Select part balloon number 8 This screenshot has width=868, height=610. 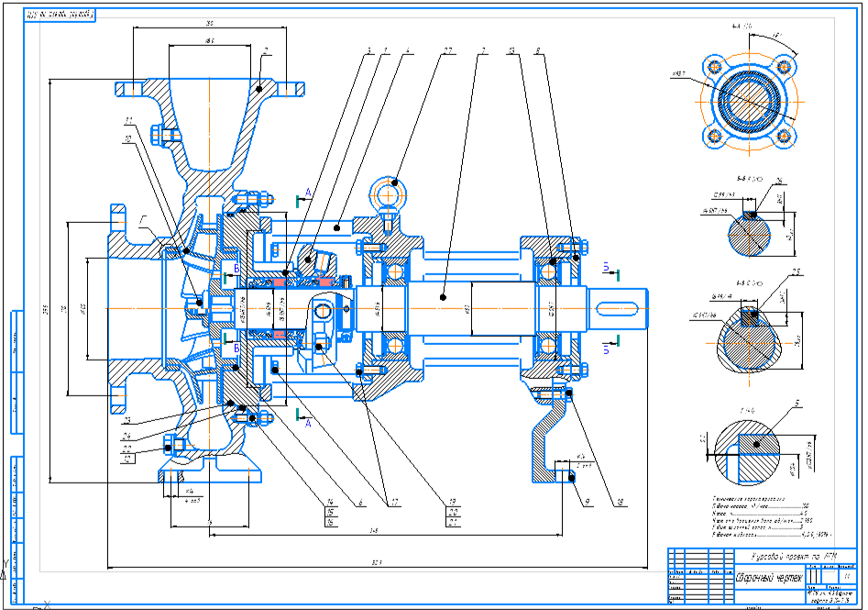coord(537,51)
